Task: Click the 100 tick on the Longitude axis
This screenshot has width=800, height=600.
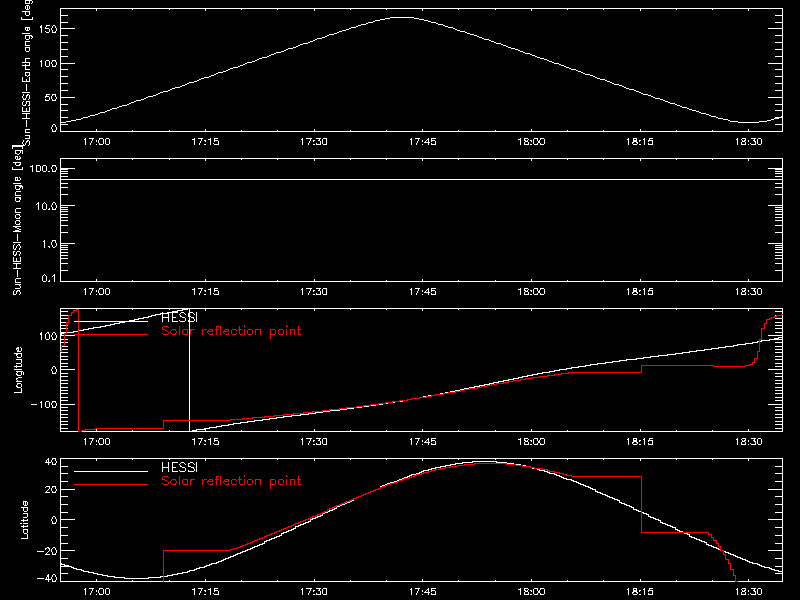Action: (49, 336)
